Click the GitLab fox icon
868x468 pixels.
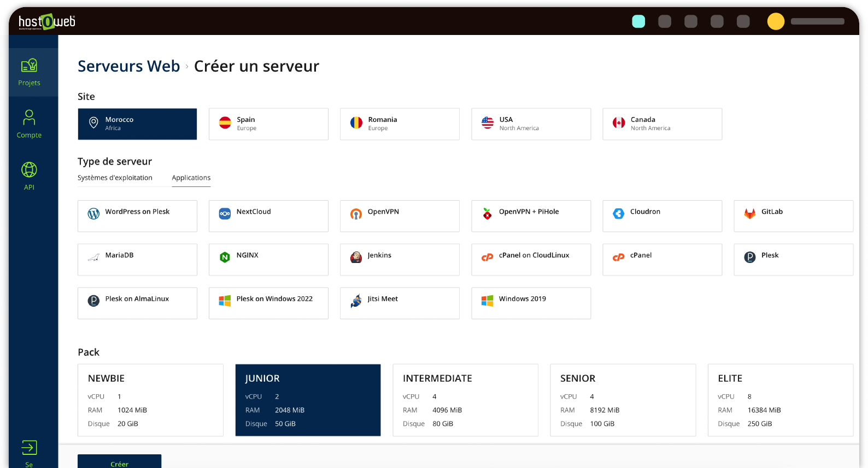(x=749, y=214)
